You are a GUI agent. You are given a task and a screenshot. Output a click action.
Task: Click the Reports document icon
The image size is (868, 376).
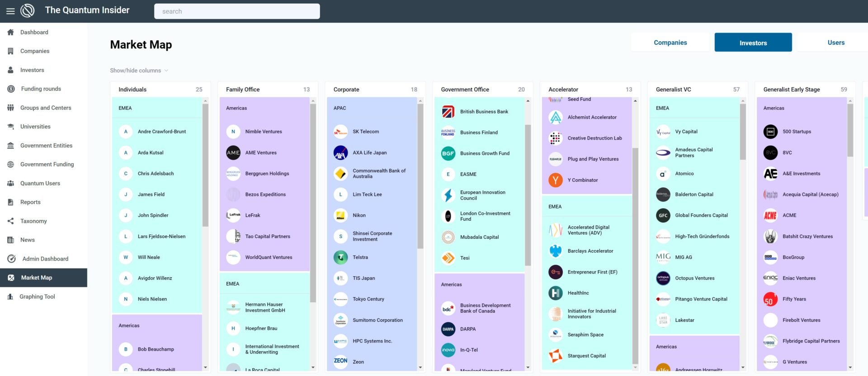10,202
